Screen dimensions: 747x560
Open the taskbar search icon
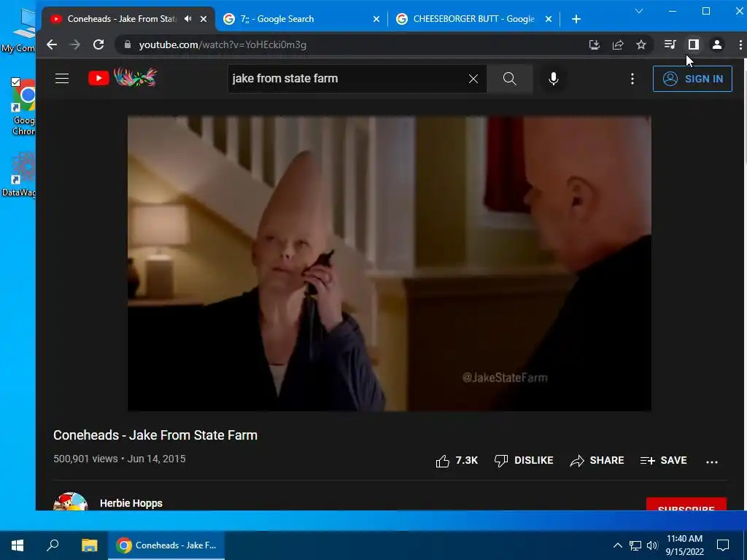(x=53, y=545)
